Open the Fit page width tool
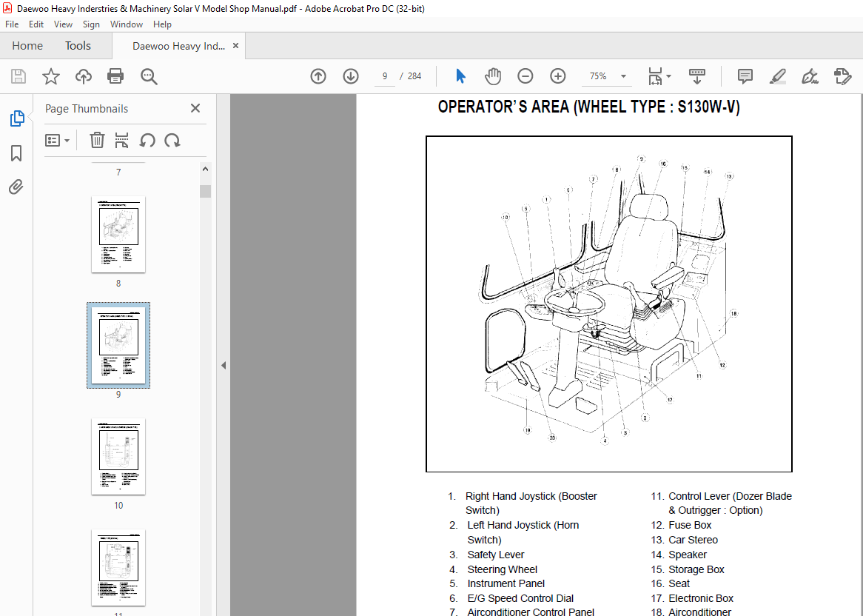Image resolution: width=863 pixels, height=616 pixels. click(655, 76)
